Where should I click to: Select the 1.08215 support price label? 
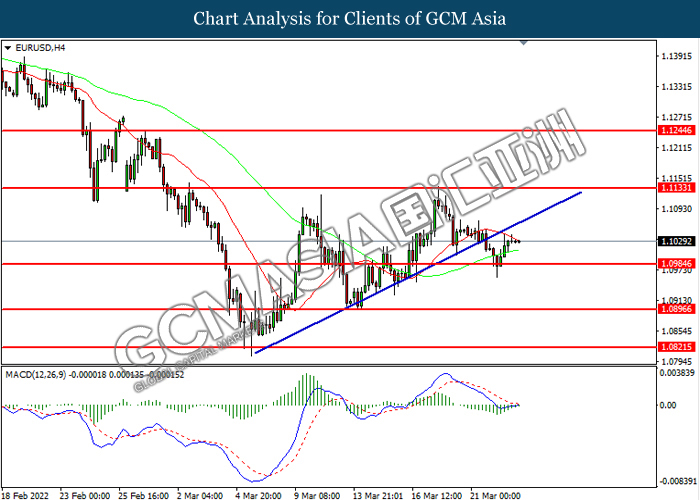pos(676,346)
